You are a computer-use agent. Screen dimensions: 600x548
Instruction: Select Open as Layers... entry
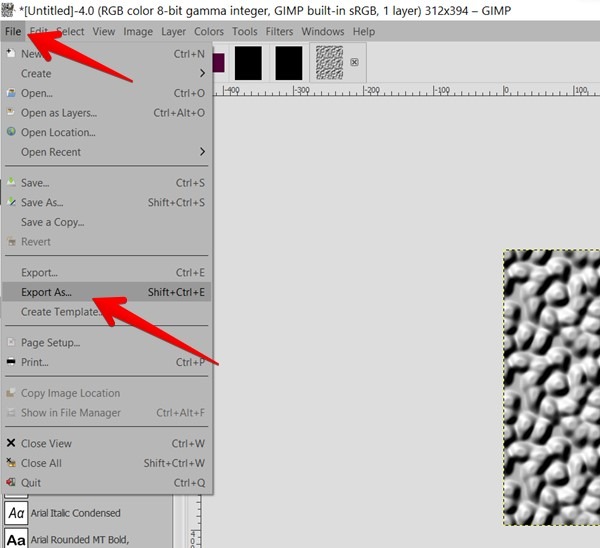tap(106, 113)
